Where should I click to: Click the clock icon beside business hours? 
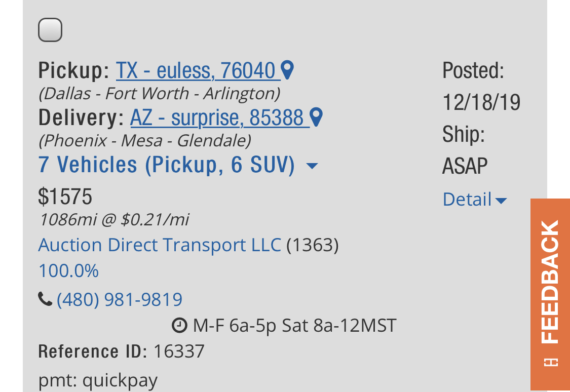179,325
